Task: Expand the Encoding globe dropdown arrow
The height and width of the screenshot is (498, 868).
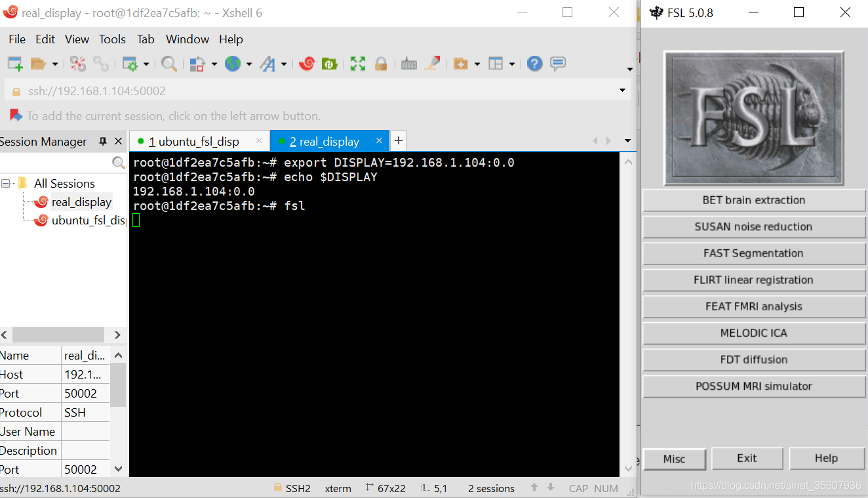Action: (x=248, y=64)
